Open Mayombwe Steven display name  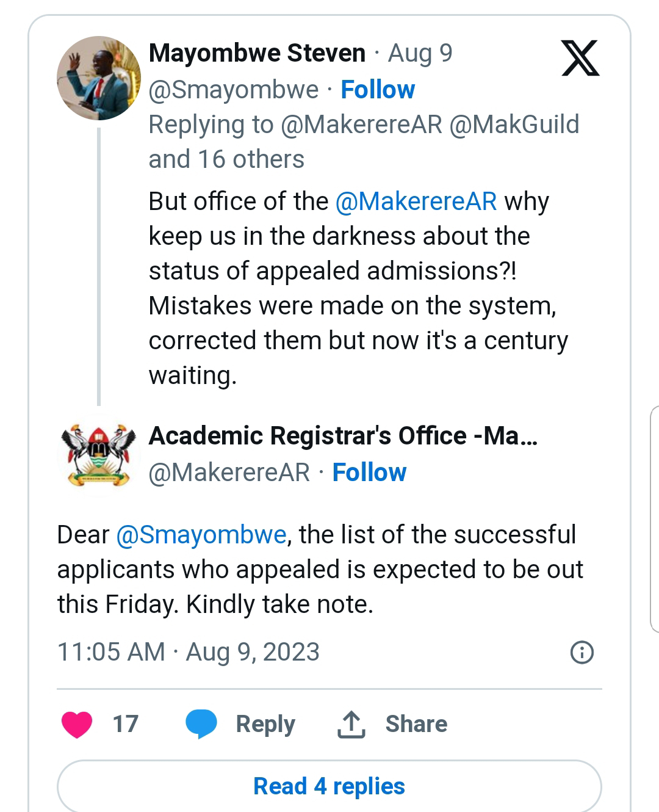click(257, 53)
